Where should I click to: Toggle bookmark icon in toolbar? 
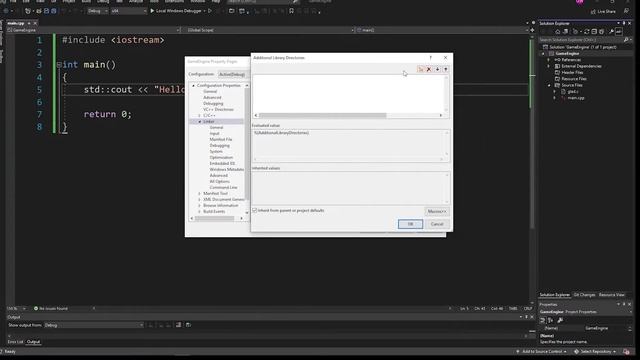[291, 11]
